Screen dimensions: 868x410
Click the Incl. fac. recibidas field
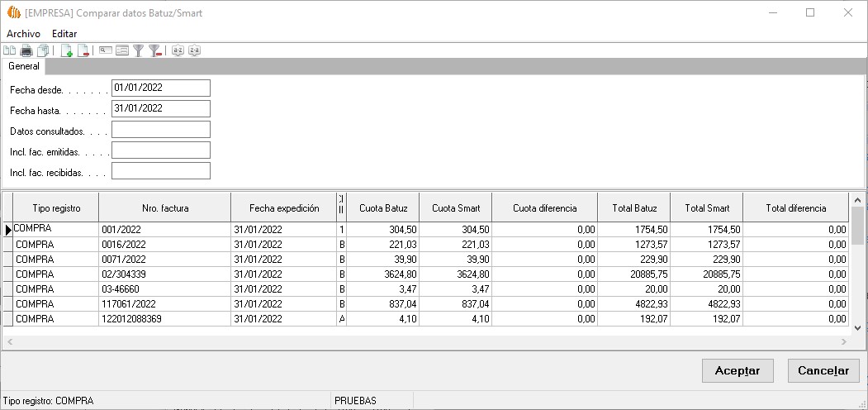click(160, 171)
